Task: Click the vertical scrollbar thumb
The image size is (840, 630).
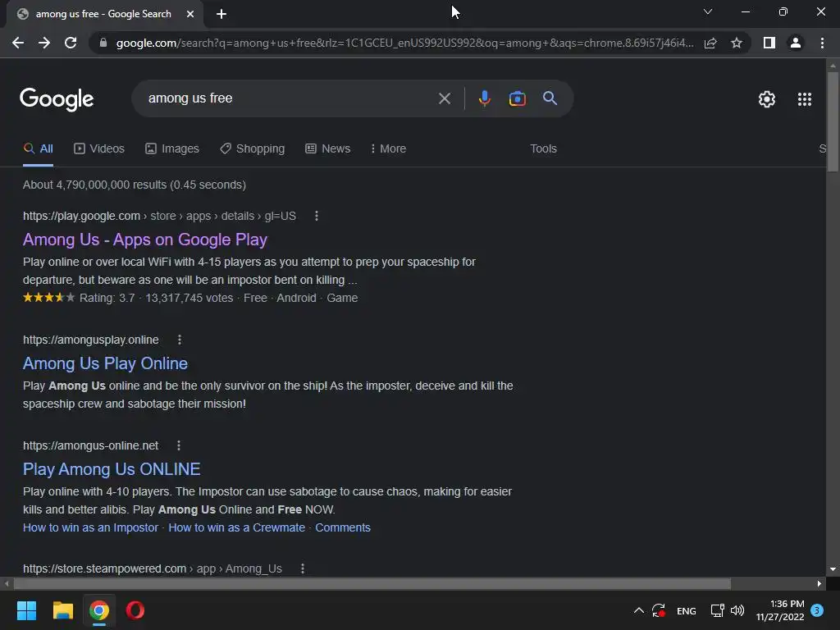Action: click(833, 122)
